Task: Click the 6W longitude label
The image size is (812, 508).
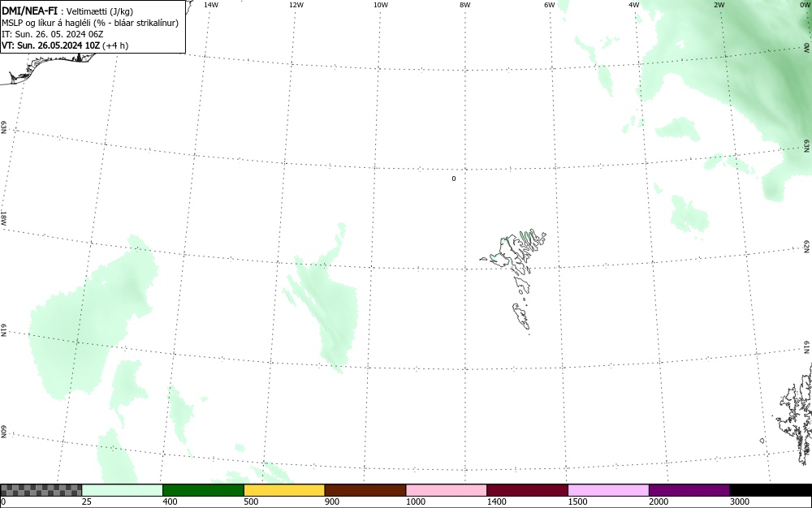Action: (550, 5)
